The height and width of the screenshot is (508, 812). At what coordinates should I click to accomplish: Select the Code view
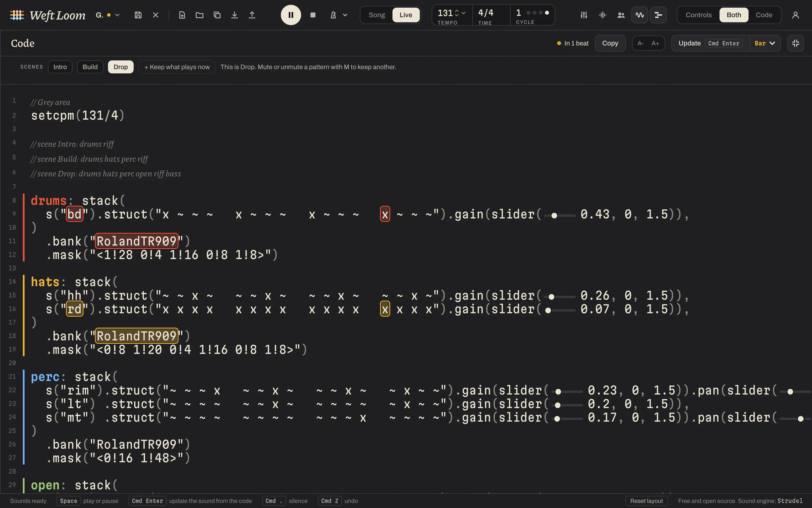coord(764,15)
